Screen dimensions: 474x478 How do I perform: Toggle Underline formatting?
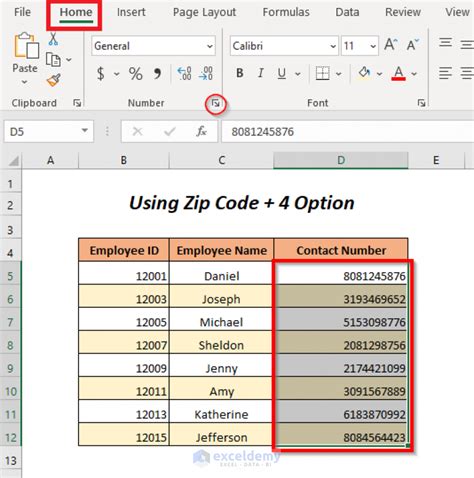[282, 73]
